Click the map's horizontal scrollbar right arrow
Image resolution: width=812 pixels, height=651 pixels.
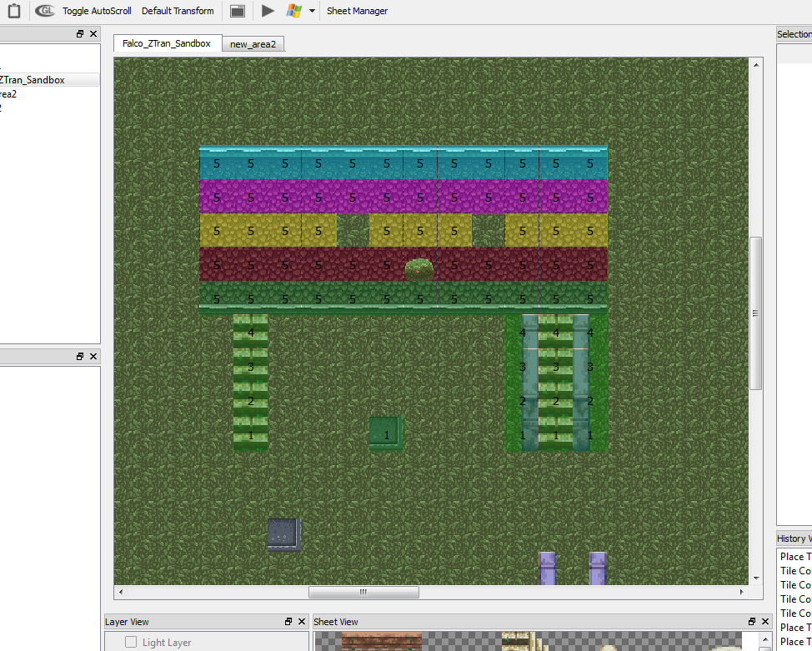[742, 592]
